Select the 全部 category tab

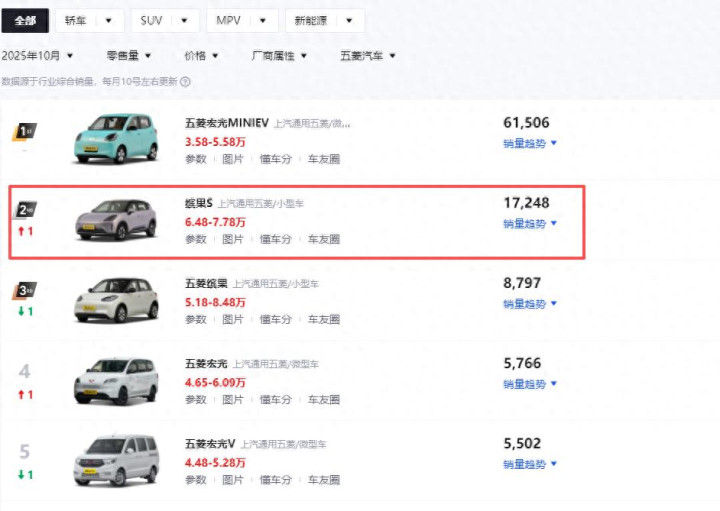point(26,20)
